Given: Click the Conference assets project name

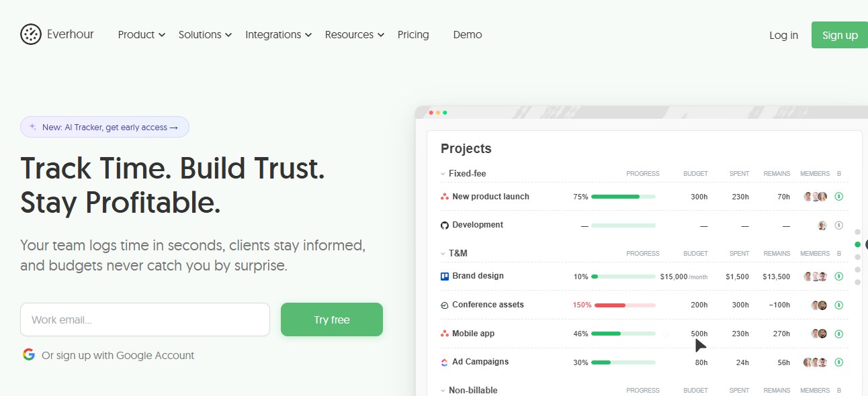Looking at the screenshot, I should click(x=488, y=305).
